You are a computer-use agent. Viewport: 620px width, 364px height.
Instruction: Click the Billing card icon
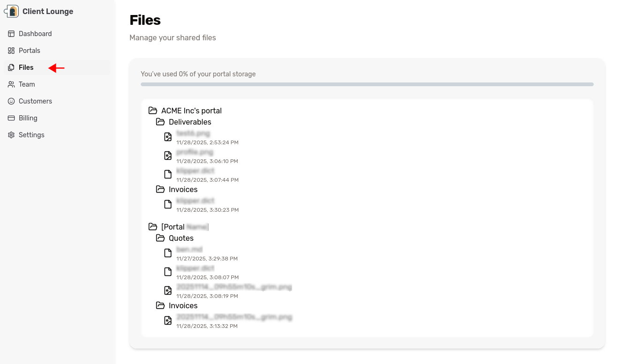(x=11, y=118)
